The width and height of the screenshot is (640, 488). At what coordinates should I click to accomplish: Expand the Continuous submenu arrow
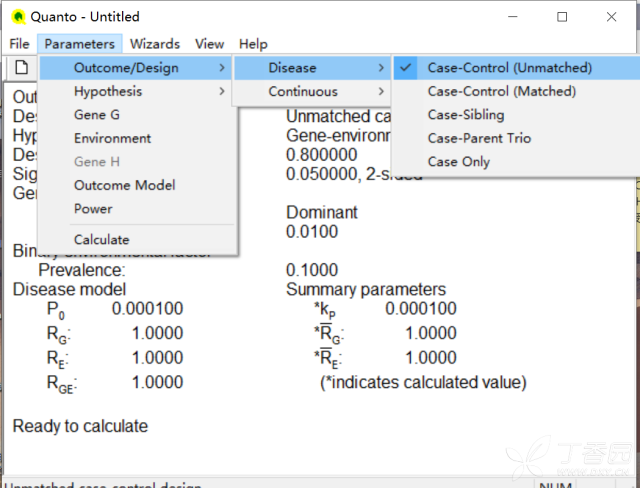point(381,91)
